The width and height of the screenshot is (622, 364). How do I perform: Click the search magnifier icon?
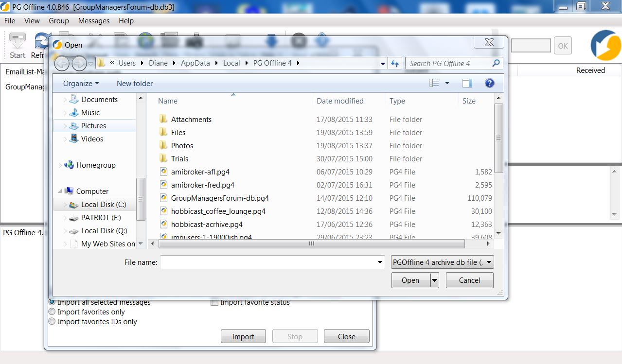(496, 63)
